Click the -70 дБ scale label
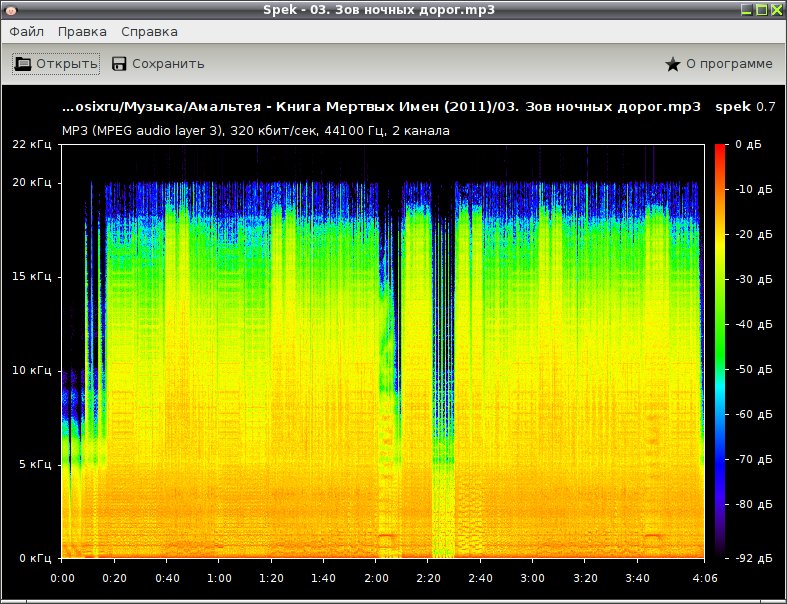 pyautogui.click(x=753, y=459)
